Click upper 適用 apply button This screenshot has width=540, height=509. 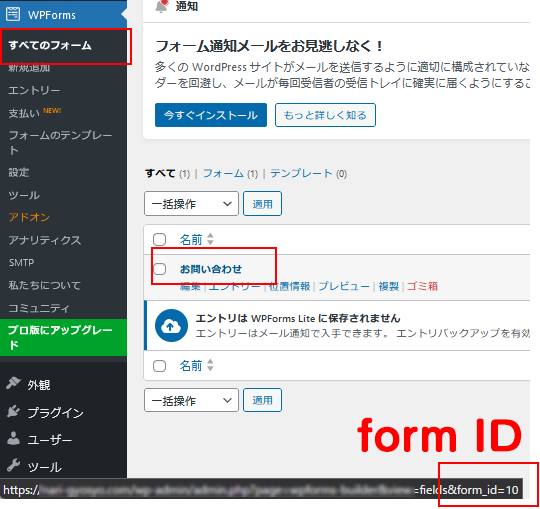tap(262, 204)
